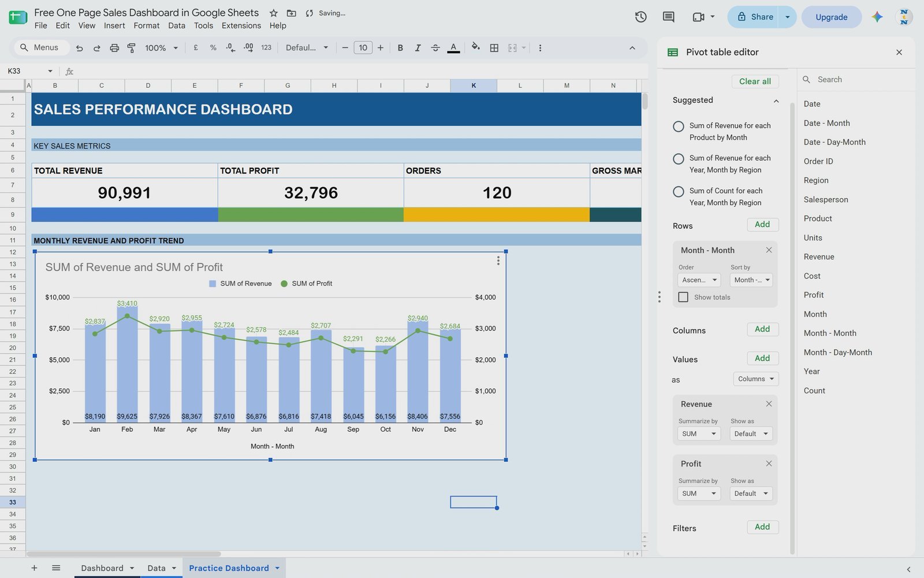The width and height of the screenshot is (924, 578).
Task: Switch to the Dashboard sheet tab
Action: (102, 568)
